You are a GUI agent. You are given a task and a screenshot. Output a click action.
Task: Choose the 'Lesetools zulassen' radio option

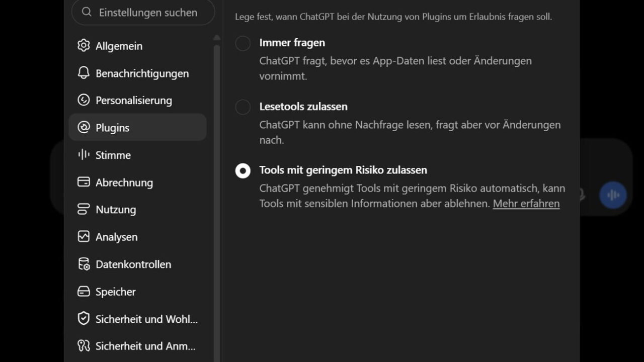pyautogui.click(x=243, y=107)
